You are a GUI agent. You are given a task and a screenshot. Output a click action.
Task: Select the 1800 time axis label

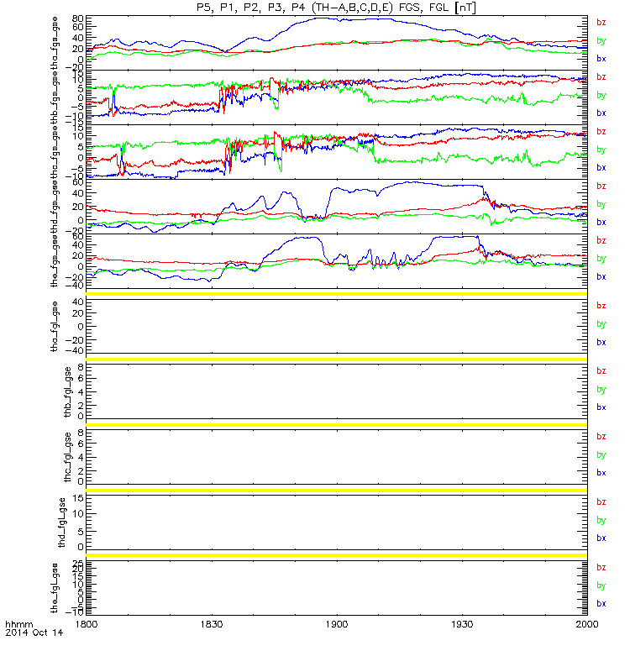(x=87, y=624)
